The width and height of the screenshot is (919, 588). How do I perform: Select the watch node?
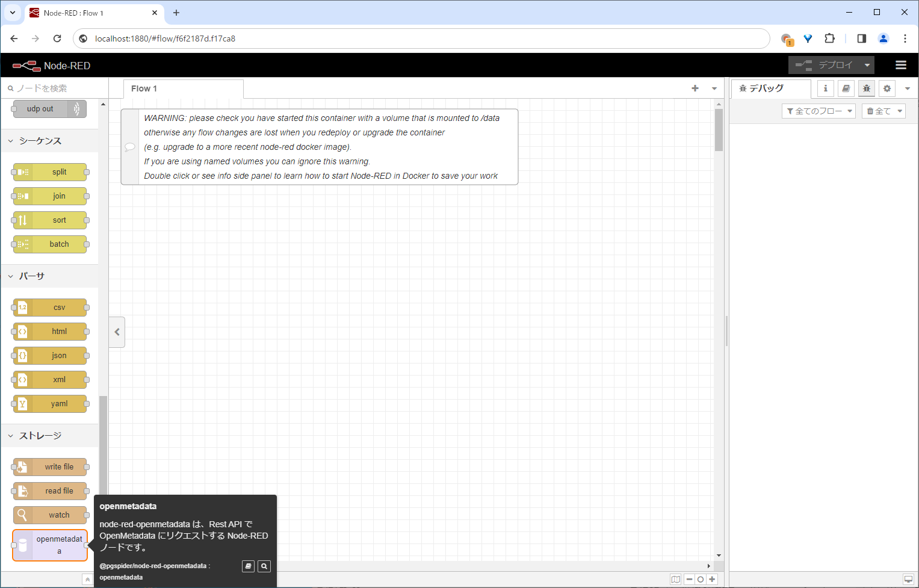(50, 515)
